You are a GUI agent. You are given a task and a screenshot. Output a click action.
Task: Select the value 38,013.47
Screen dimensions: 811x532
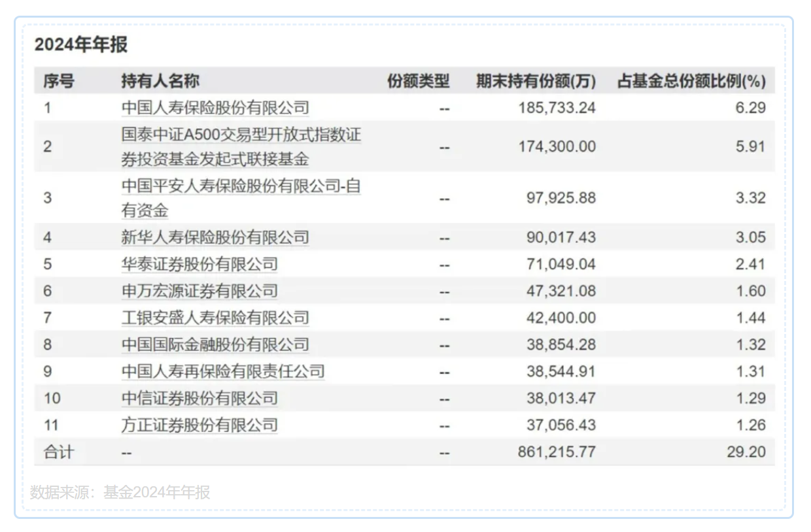click(561, 398)
